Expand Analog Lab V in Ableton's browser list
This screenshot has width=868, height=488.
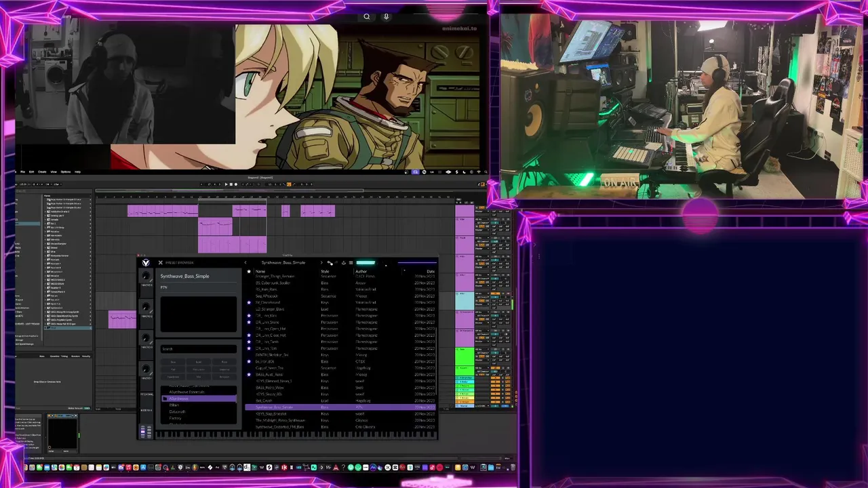click(45, 216)
